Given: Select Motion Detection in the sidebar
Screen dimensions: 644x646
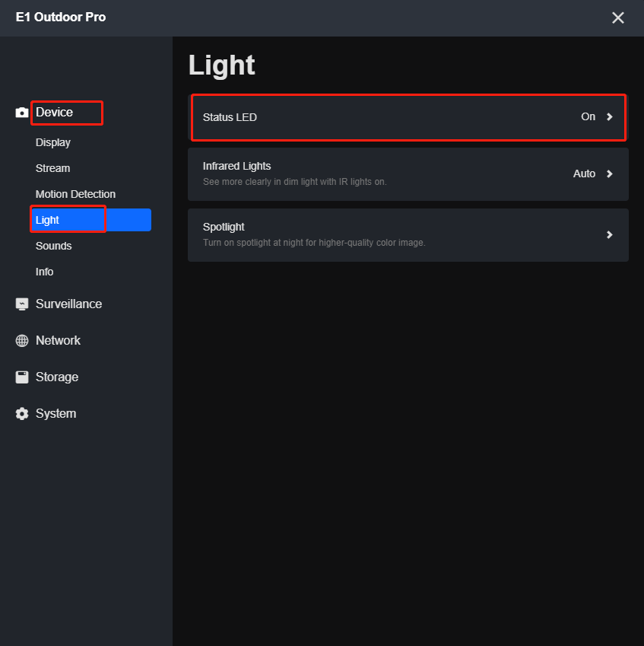Looking at the screenshot, I should (75, 194).
